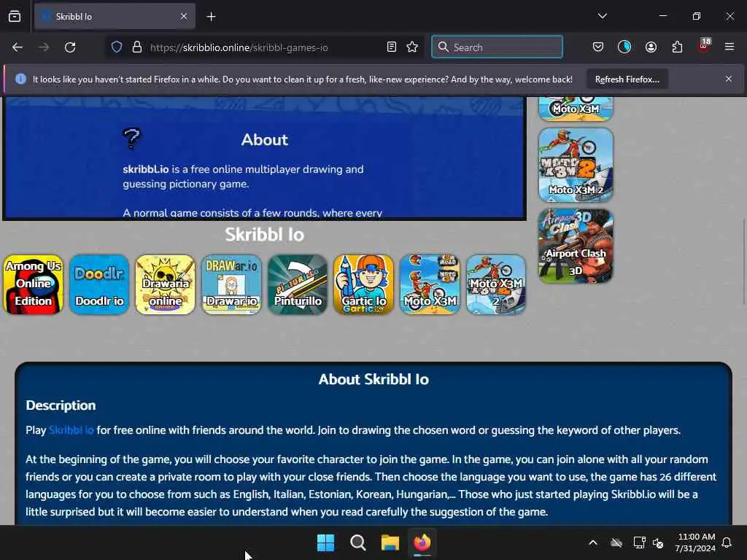The height and width of the screenshot is (560, 747).
Task: Open the Extensions puzzle icon
Action: (x=678, y=47)
